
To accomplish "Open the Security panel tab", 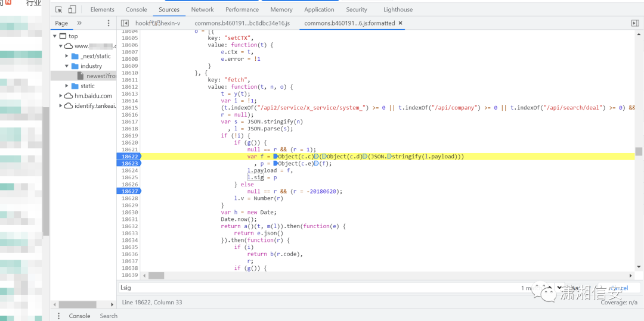I will pos(356,10).
